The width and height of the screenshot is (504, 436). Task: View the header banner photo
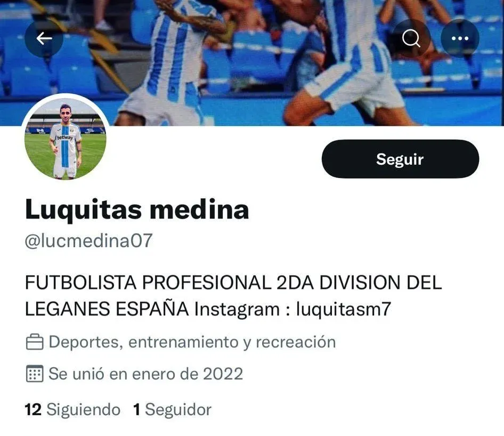[x=252, y=63]
